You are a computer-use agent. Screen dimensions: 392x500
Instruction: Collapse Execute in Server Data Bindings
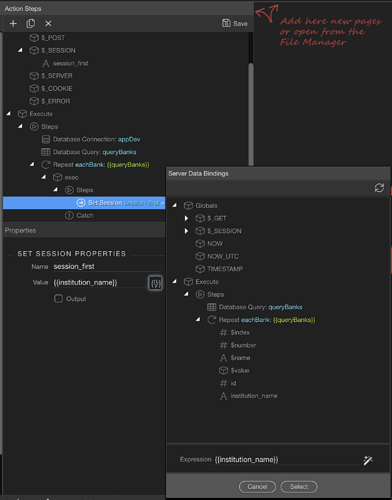tap(175, 281)
